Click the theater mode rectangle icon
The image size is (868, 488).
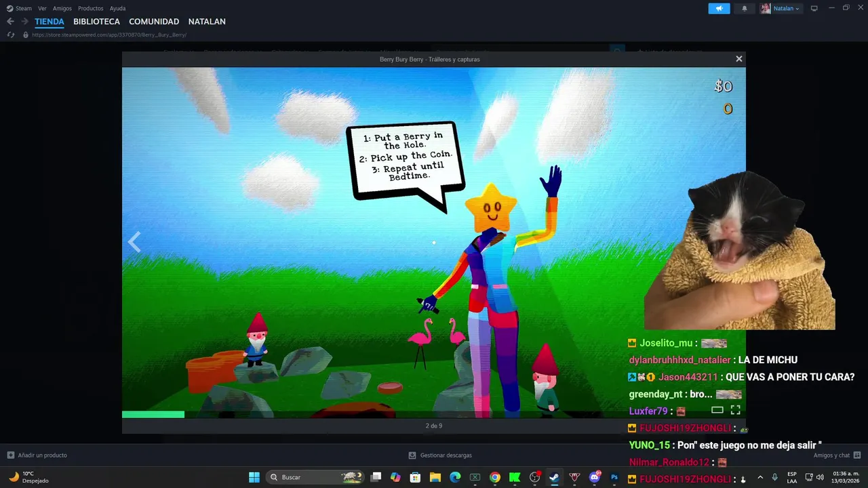coord(717,410)
